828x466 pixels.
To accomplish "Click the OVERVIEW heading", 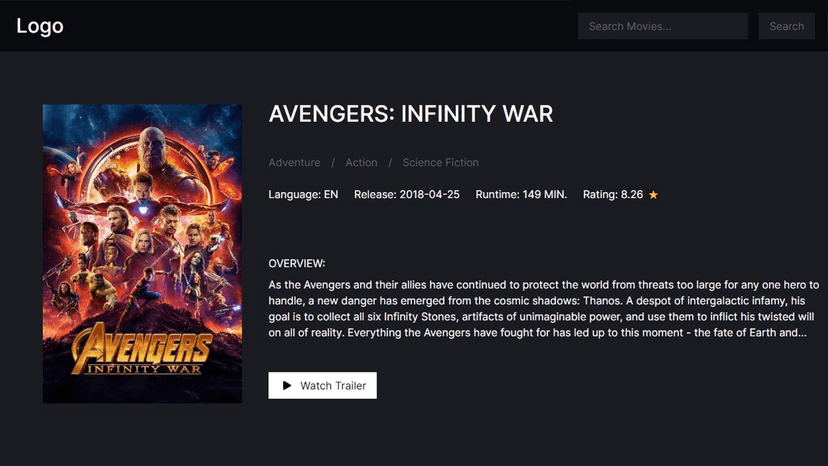I will click(297, 263).
